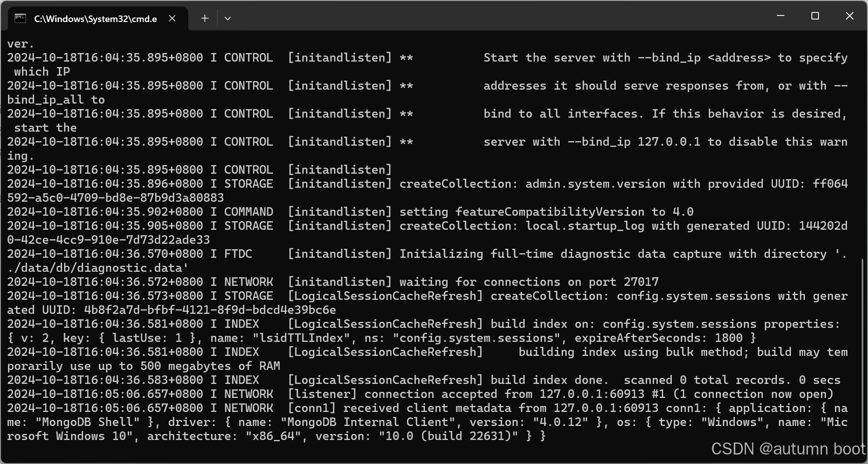The image size is (868, 464).
Task: Select the C:\Windows\System32\cmd.e tab
Action: pyautogui.click(x=95, y=18)
